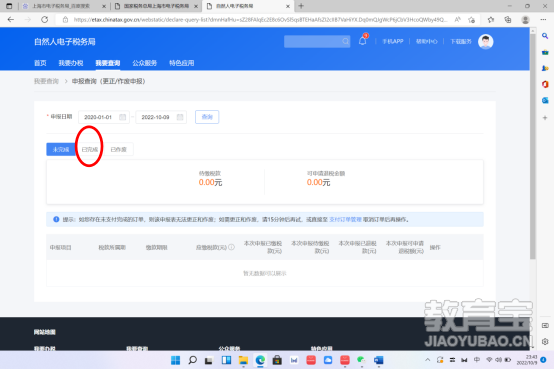Click the start date input field
The image size is (554, 370).
point(104,117)
